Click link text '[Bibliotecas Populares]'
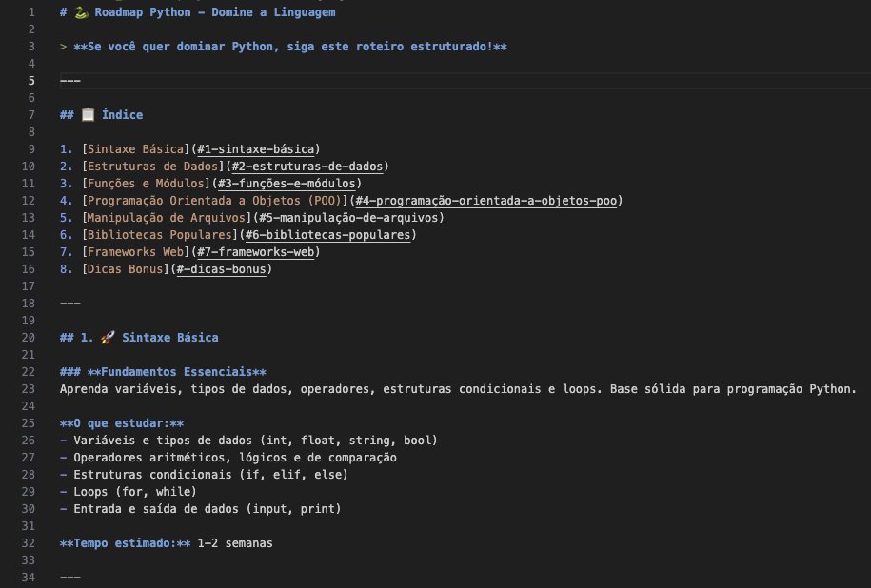This screenshot has width=871, height=588. pos(160,235)
